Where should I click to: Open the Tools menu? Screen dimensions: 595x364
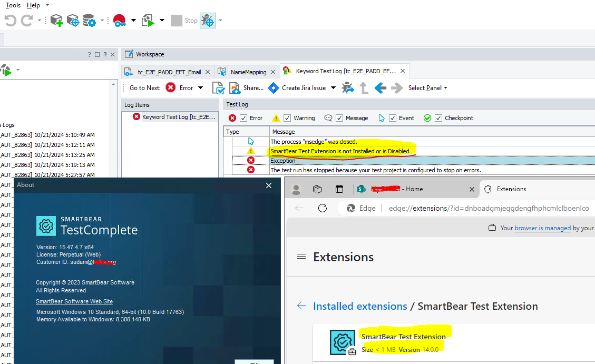pos(13,5)
